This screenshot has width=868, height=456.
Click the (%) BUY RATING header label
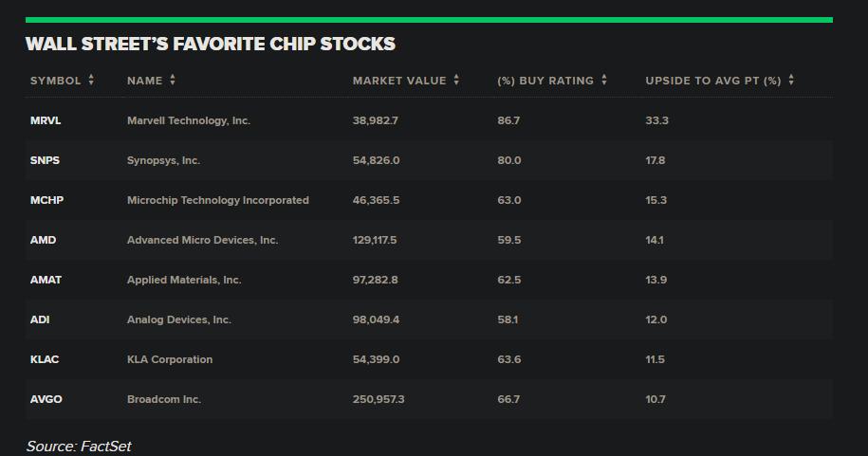pyautogui.click(x=545, y=81)
